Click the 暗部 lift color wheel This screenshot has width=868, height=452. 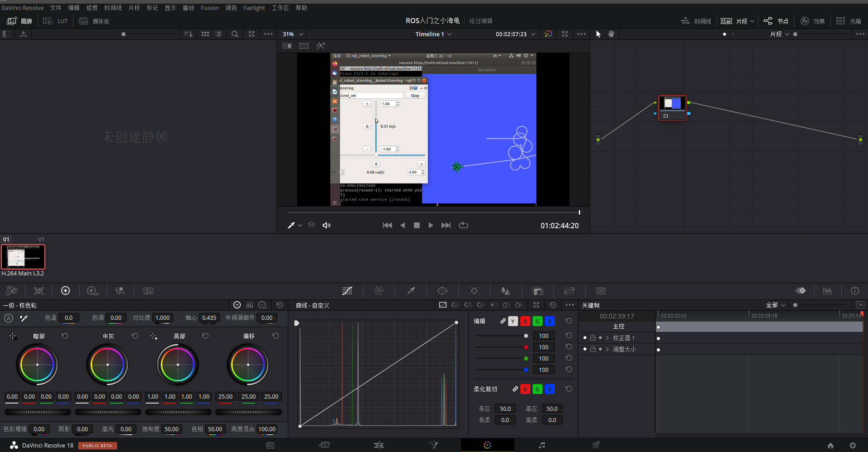click(x=37, y=365)
